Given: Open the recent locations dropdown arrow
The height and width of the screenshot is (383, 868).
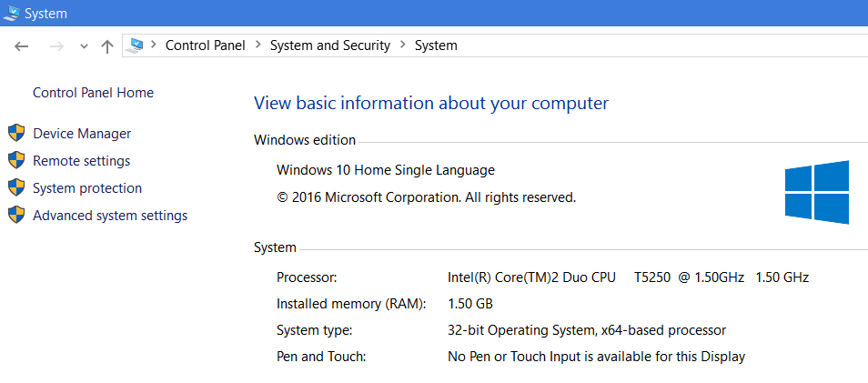Looking at the screenshot, I should click(x=84, y=46).
